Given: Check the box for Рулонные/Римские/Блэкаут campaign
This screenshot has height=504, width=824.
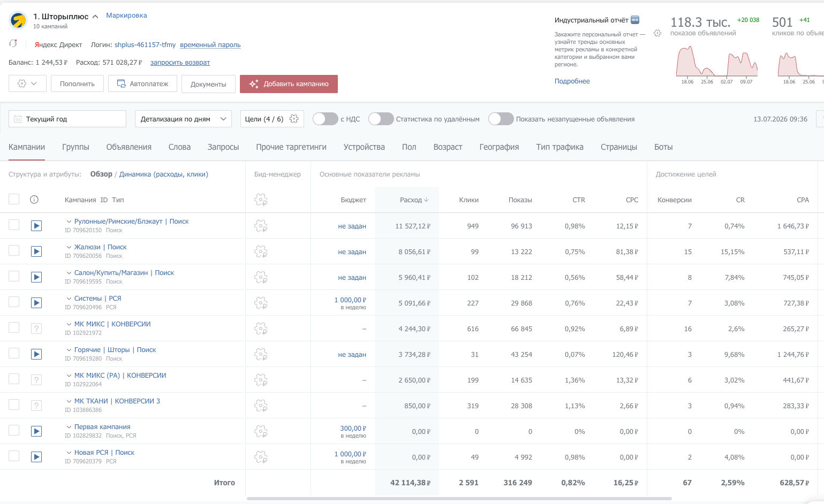Looking at the screenshot, I should coord(14,225).
